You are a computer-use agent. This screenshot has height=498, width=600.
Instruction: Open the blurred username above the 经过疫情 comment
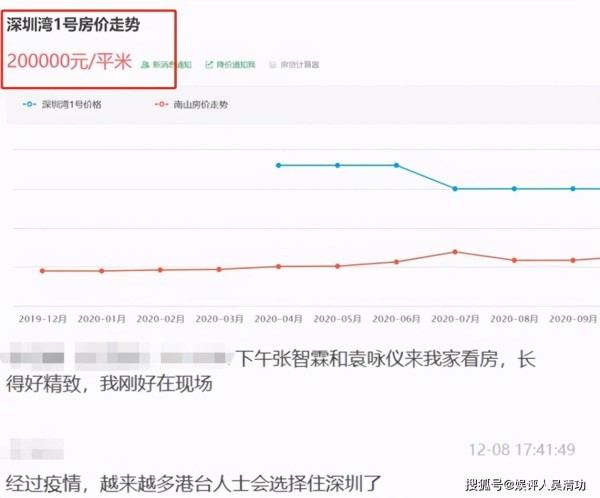(37, 449)
